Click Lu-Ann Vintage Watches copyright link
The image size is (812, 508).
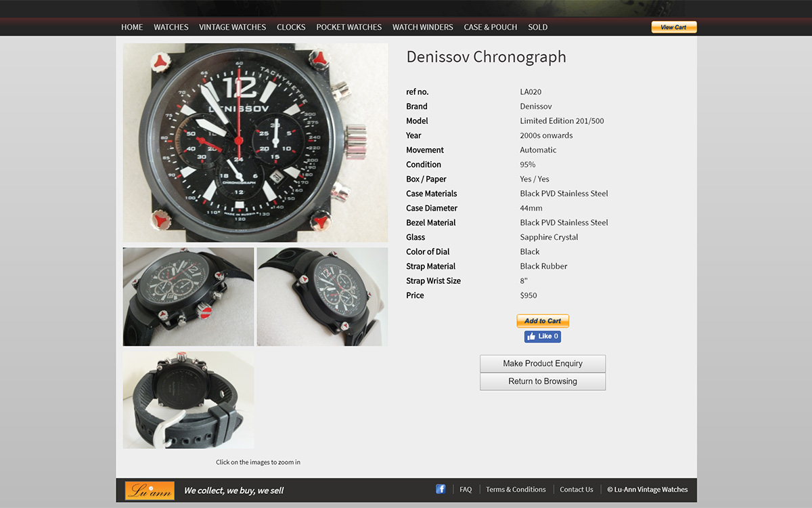(648, 490)
